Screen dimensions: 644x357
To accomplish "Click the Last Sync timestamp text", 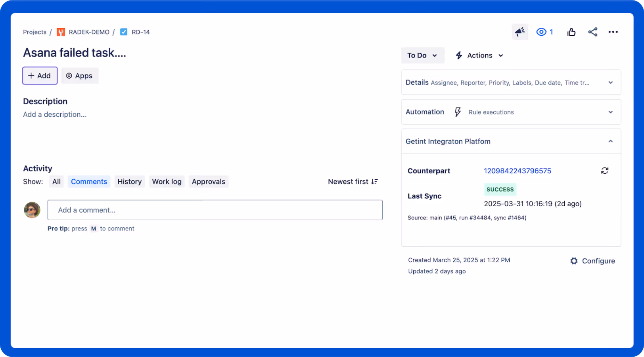I will click(533, 204).
